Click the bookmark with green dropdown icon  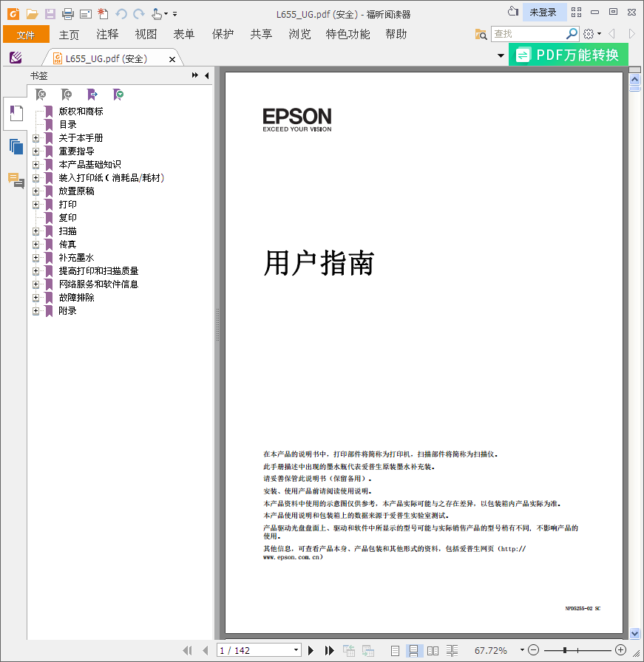(118, 95)
